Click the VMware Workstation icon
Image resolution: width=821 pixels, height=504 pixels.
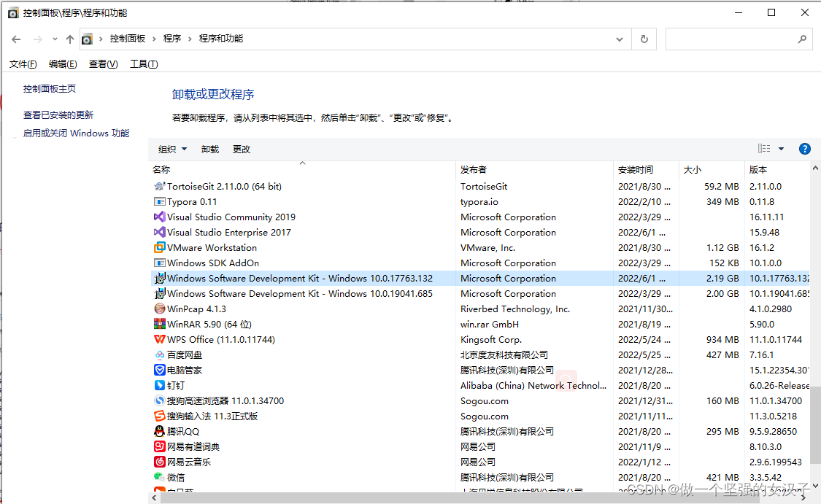(x=160, y=247)
